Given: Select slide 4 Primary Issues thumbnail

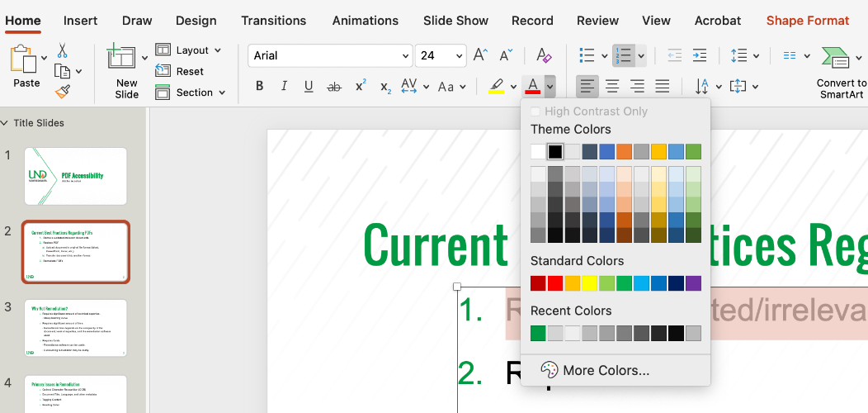Looking at the screenshot, I should (76, 394).
